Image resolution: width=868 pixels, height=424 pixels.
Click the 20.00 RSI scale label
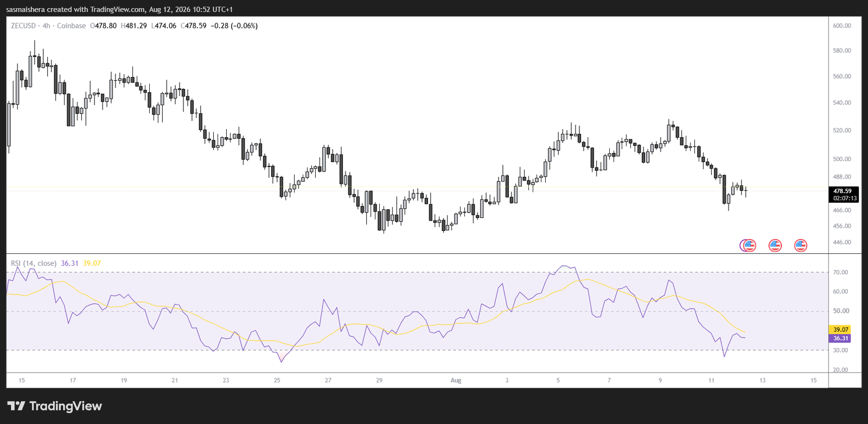(840, 370)
